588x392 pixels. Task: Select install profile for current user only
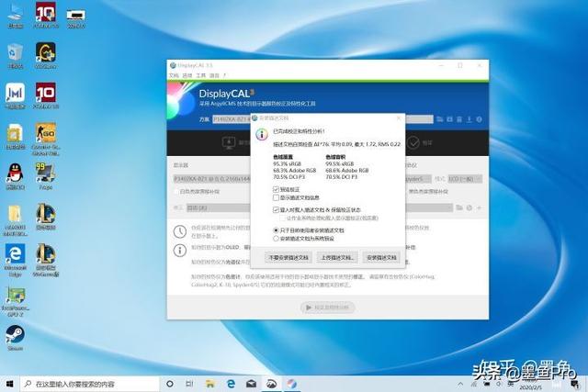point(276,230)
